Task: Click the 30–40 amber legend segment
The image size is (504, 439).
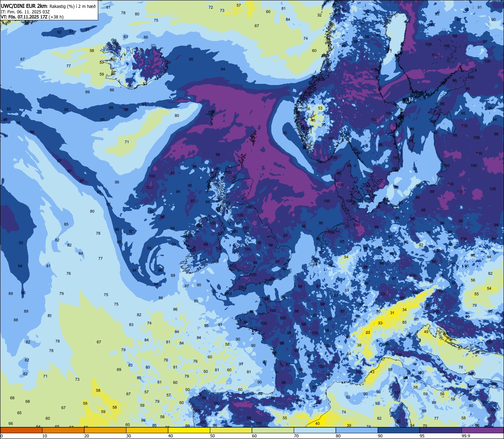Action: pos(147,430)
